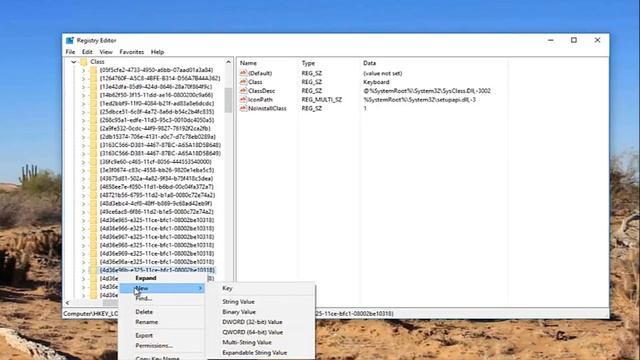
Task: Click the tree pane scroll-up arrow
Action: [228, 62]
